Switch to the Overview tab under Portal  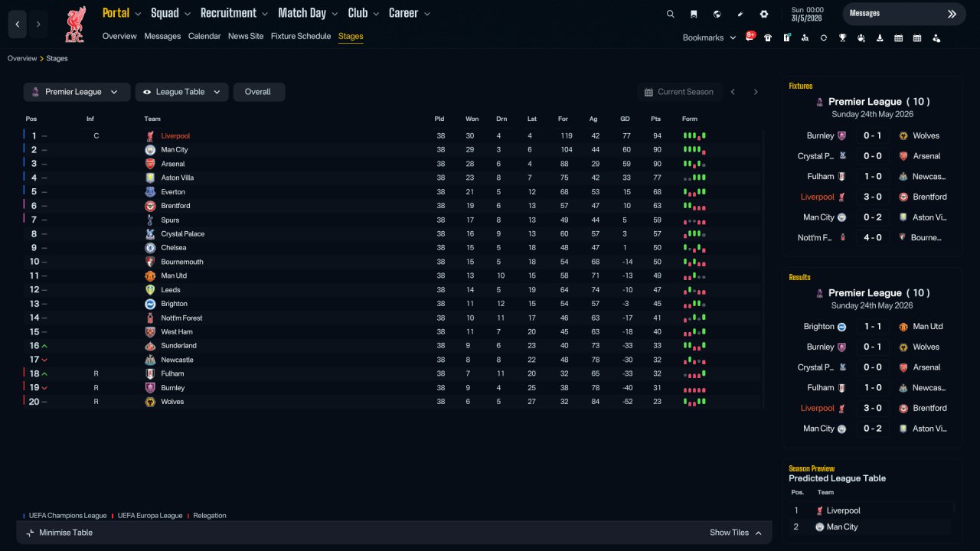pyautogui.click(x=119, y=36)
